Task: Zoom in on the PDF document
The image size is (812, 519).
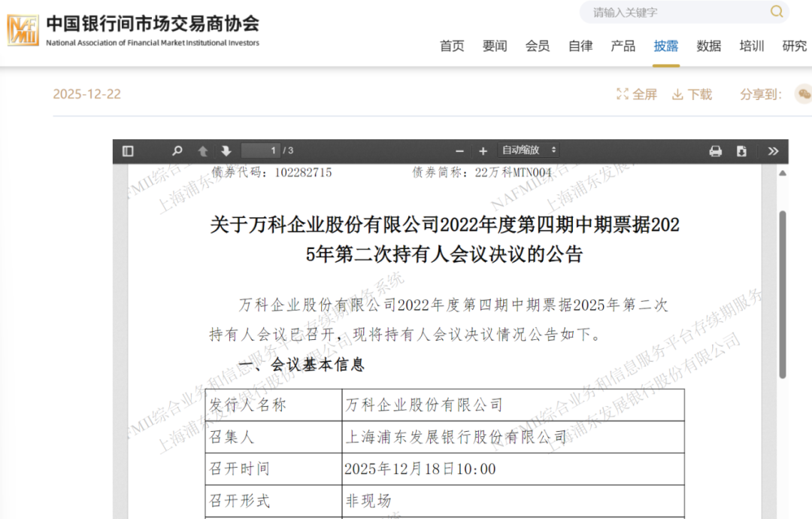Action: 483,150
